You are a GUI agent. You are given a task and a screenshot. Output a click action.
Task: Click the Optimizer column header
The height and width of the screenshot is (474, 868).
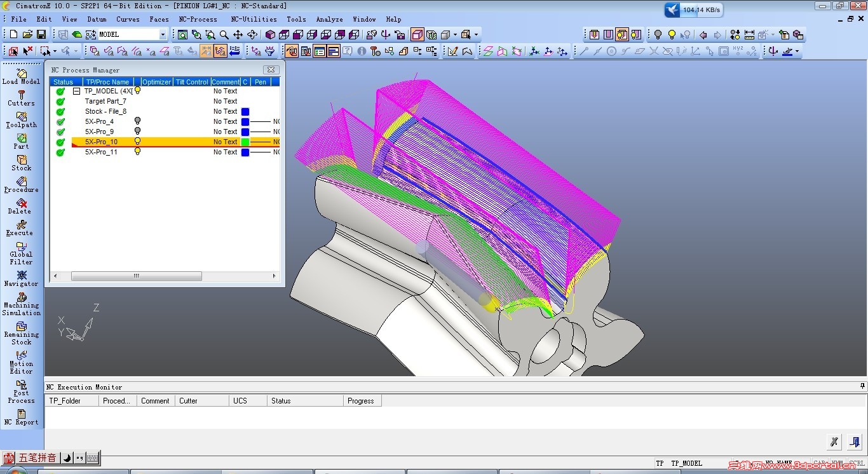tap(157, 82)
